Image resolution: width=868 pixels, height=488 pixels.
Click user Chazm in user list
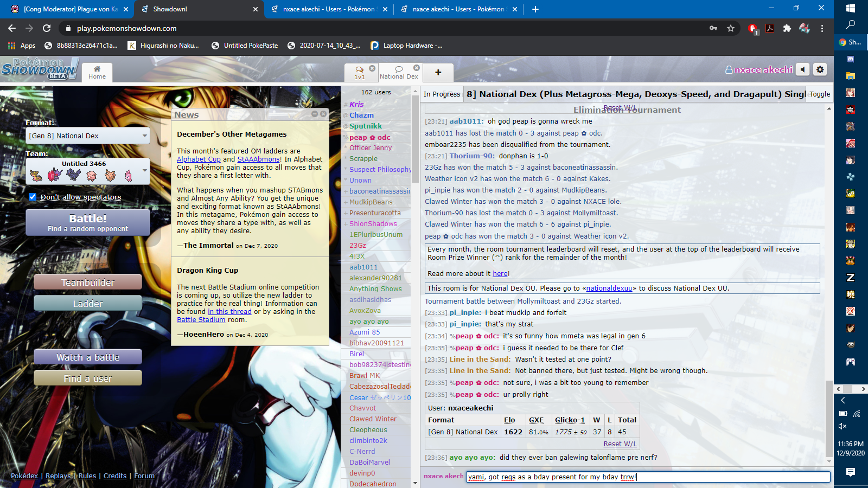(361, 115)
